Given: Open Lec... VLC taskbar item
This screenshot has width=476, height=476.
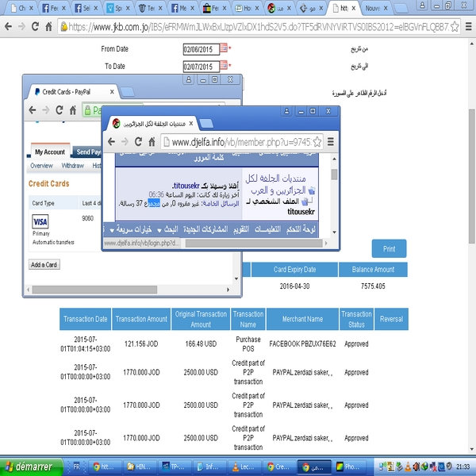Looking at the screenshot, I should 244,466.
